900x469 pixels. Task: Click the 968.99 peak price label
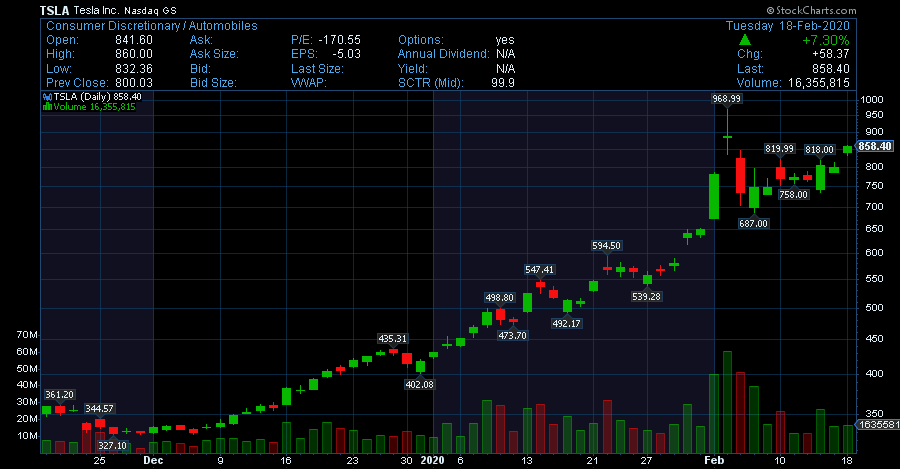pos(727,99)
